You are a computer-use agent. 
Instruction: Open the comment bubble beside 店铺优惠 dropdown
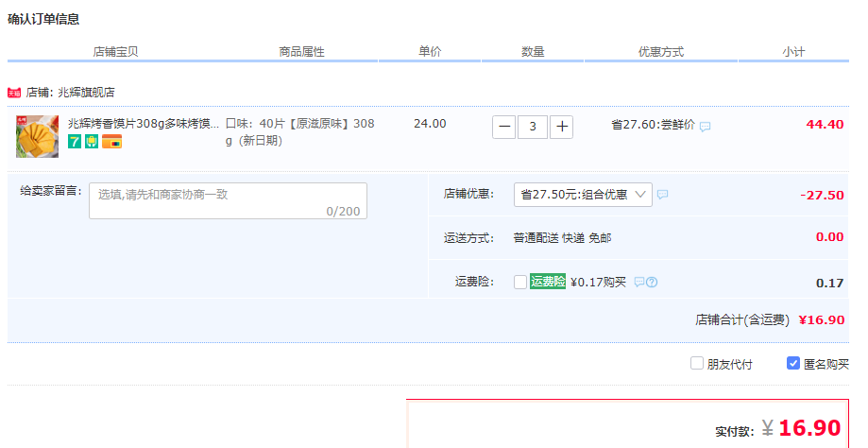[662, 195]
